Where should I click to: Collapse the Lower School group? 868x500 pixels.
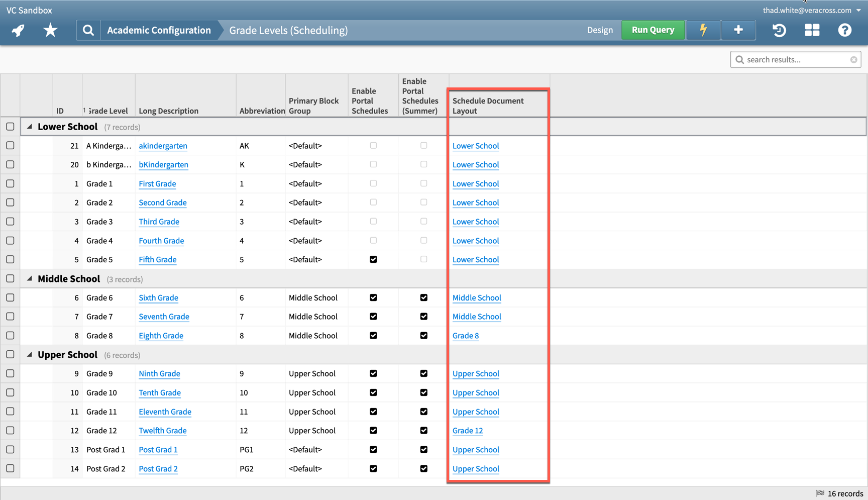pos(29,127)
